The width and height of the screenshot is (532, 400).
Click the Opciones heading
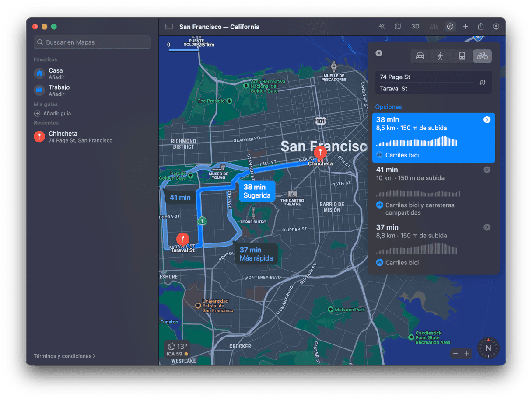click(x=388, y=107)
